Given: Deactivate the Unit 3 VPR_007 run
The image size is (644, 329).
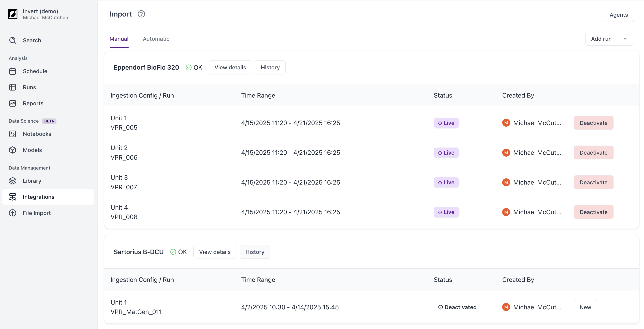Looking at the screenshot, I should tap(593, 182).
